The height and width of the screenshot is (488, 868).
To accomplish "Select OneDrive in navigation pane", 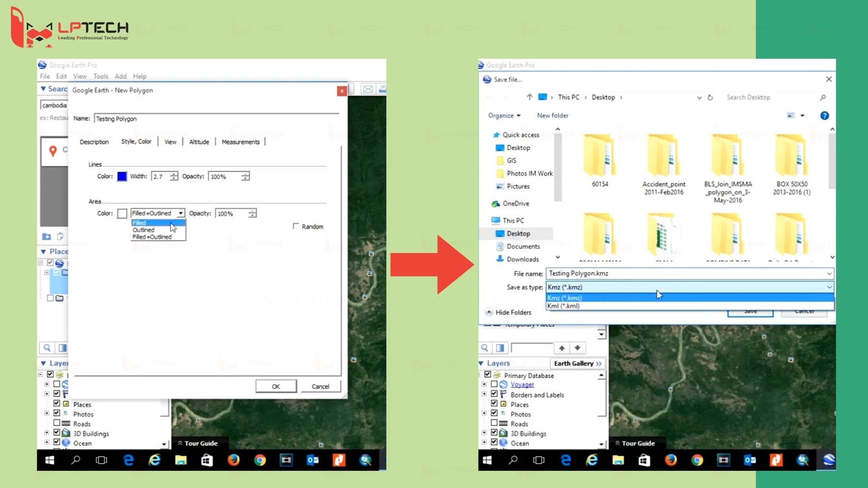I will 510,204.
